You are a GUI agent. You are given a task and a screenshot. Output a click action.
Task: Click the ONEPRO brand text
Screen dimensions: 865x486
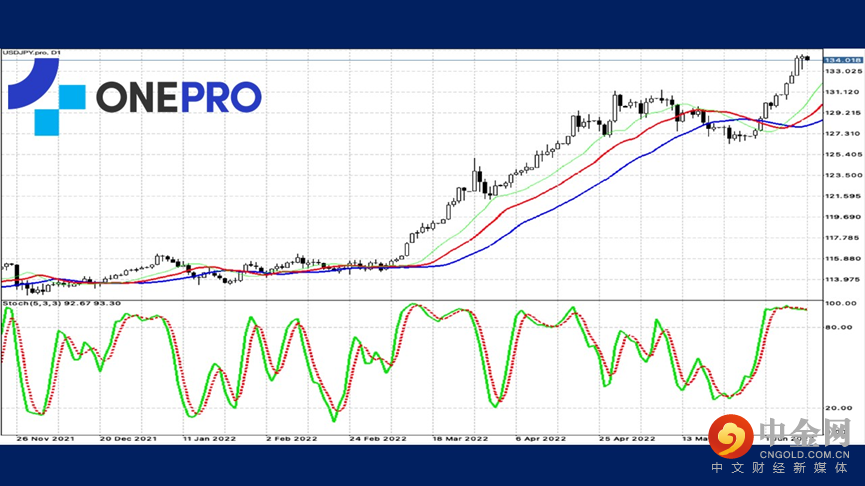(179, 97)
